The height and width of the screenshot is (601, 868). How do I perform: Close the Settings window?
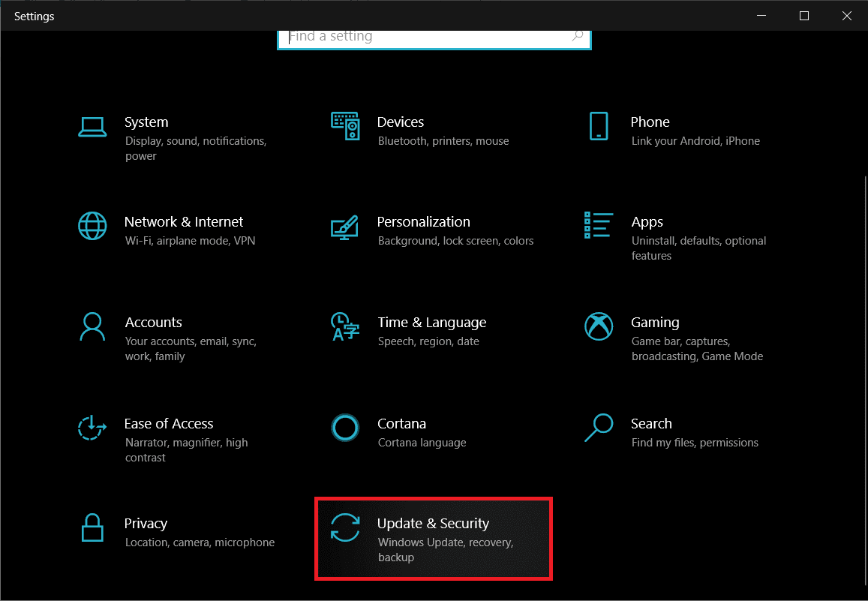[x=846, y=16]
